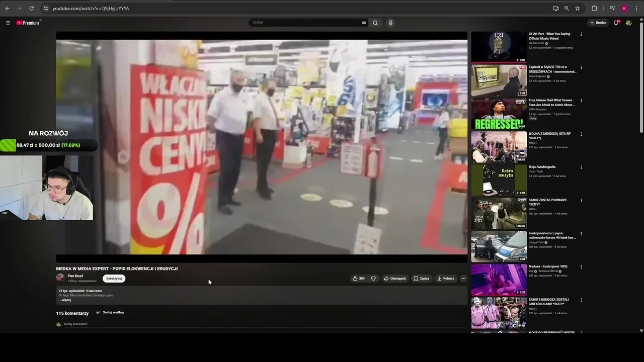Click the video player to pause
Screen dimensions: 644x362
point(262,147)
